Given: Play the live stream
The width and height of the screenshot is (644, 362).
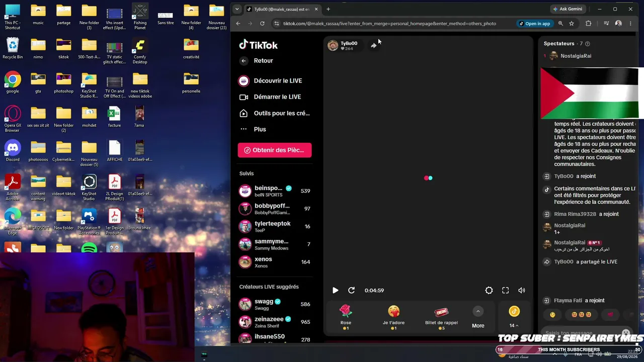Looking at the screenshot, I should click(x=335, y=290).
